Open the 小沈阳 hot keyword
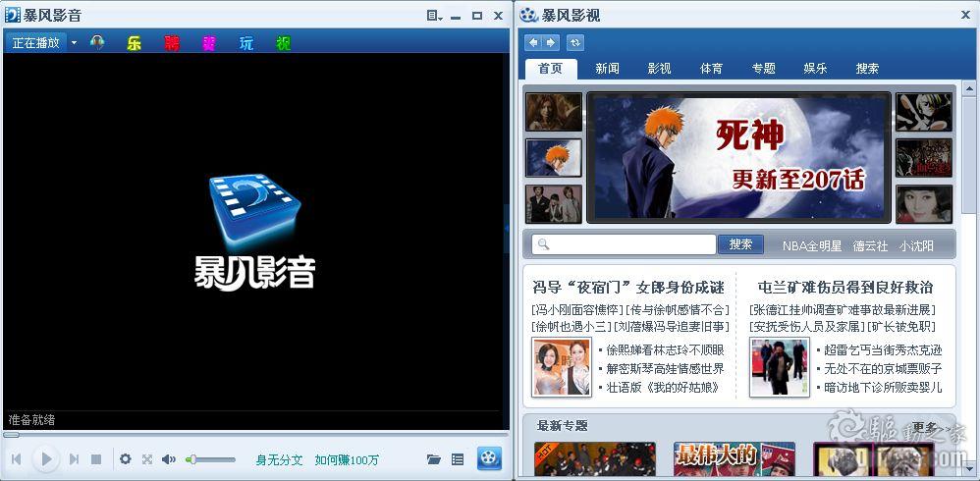980x481 pixels. pos(916,246)
